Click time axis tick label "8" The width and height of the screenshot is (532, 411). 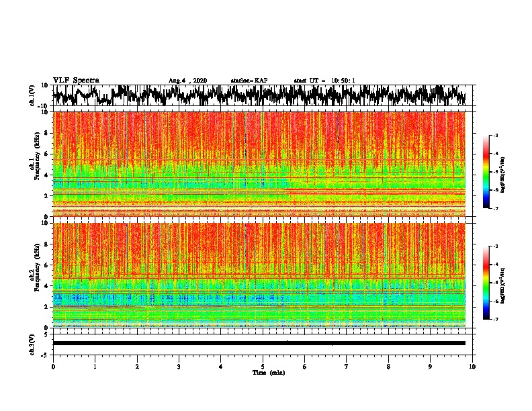(x=388, y=367)
